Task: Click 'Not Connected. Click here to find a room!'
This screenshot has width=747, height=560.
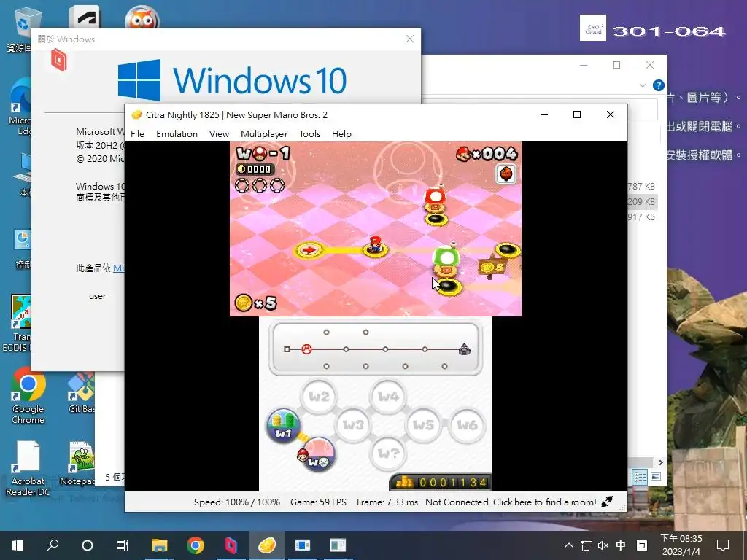Action: pyautogui.click(x=511, y=502)
